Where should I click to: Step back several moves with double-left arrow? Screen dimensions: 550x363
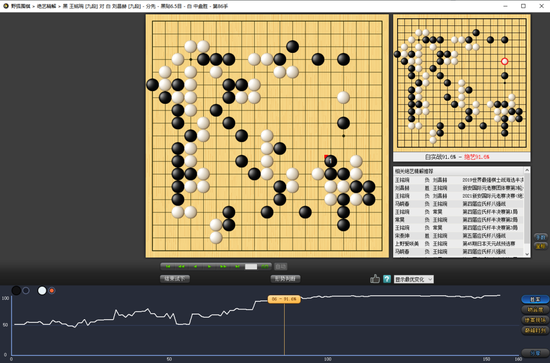tap(181, 267)
